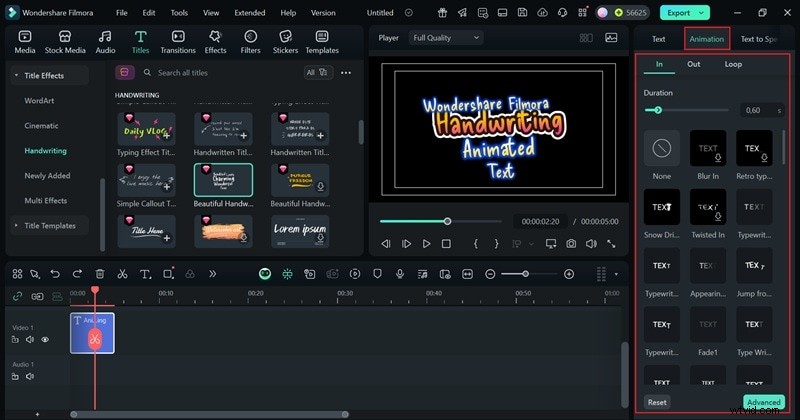Expand the Title Templates section
The image size is (800, 420).
[16, 225]
